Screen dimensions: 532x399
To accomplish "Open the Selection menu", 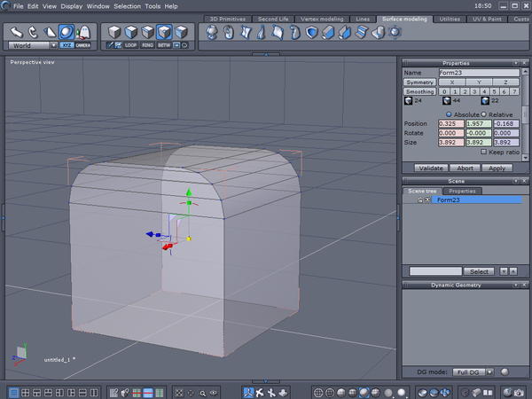I will [x=127, y=5].
